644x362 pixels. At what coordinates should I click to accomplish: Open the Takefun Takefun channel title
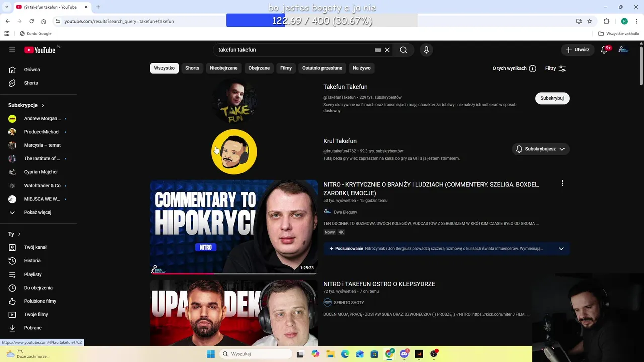click(x=345, y=87)
